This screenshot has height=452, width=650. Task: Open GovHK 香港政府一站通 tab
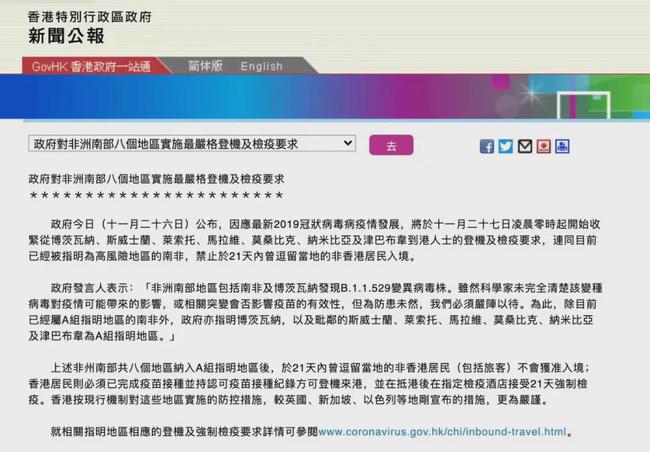click(91, 66)
